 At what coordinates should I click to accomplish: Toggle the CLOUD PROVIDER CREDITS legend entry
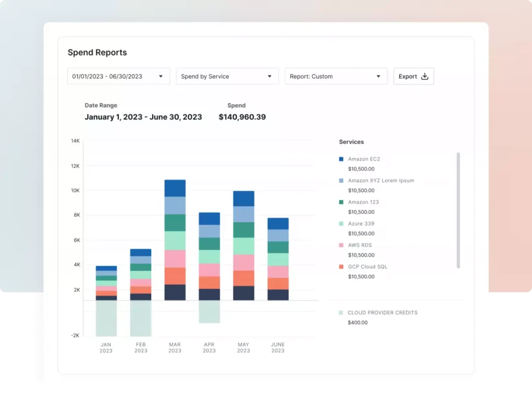(x=382, y=312)
